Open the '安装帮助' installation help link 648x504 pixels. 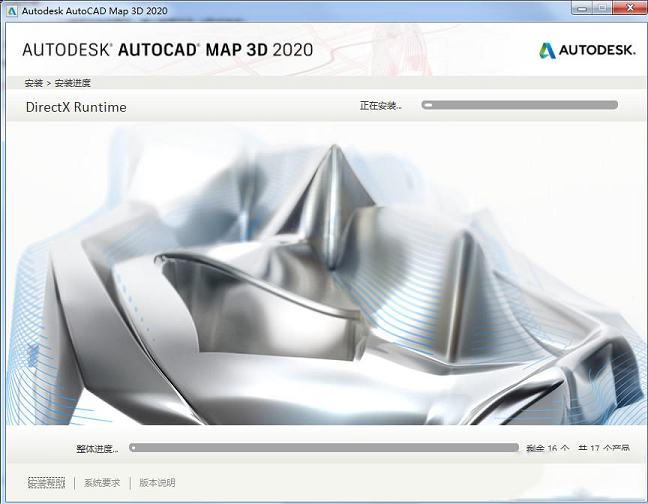pos(46,483)
